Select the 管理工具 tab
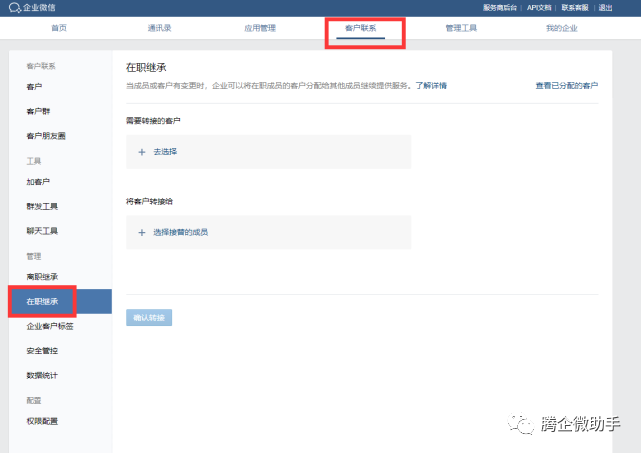Viewport: 641px width, 453px height. point(461,29)
